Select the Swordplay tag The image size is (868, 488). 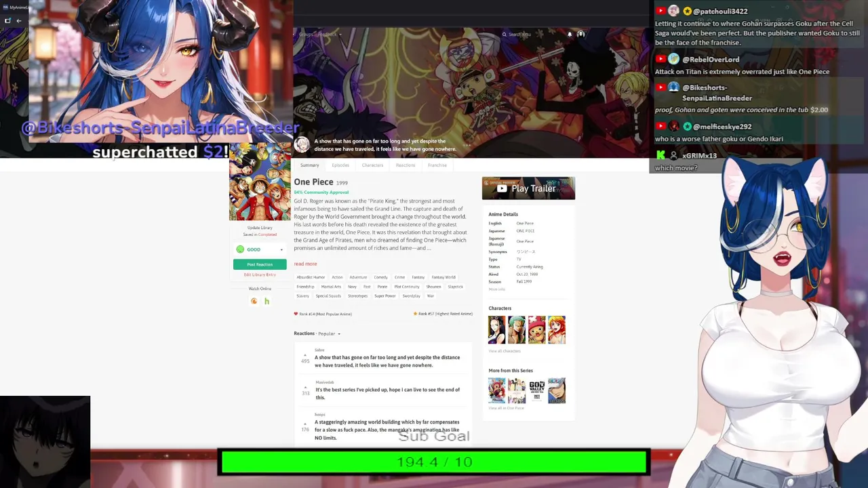411,296
